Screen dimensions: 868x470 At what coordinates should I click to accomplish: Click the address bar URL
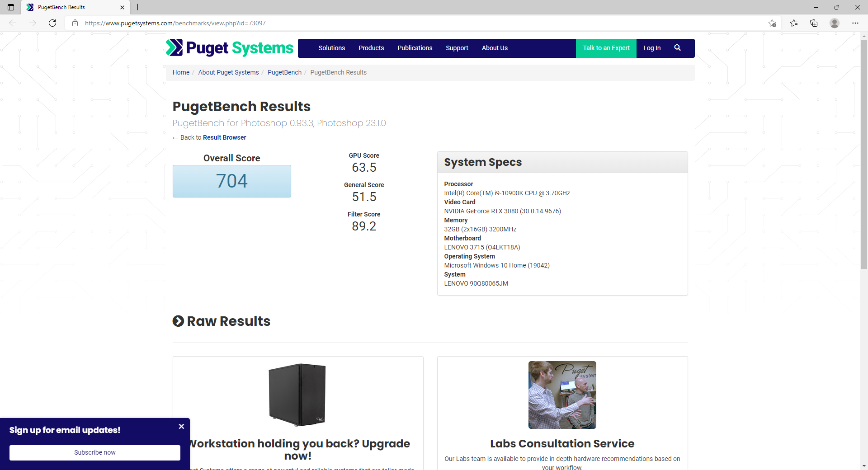pyautogui.click(x=175, y=23)
